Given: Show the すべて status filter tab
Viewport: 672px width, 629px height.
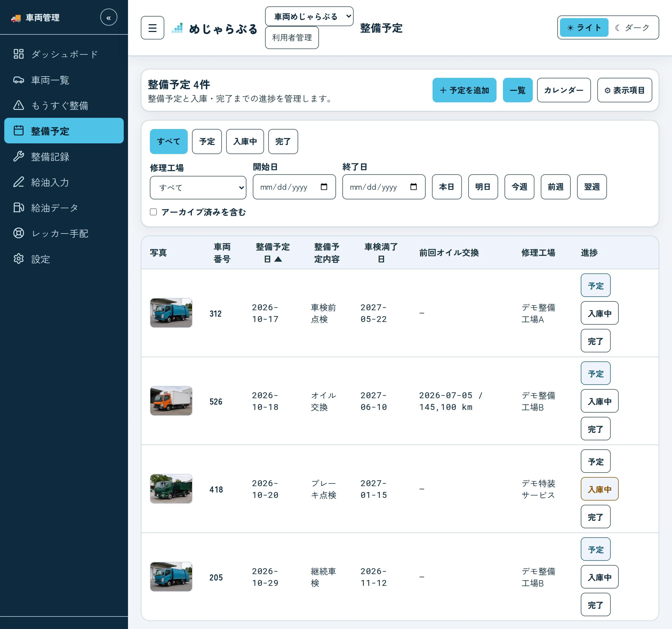Looking at the screenshot, I should point(168,142).
